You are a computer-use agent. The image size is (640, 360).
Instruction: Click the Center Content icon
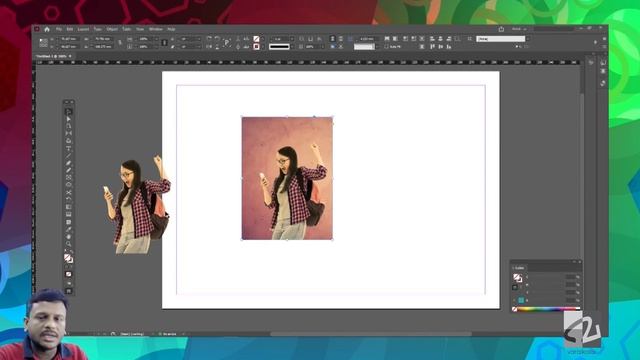pos(422,38)
